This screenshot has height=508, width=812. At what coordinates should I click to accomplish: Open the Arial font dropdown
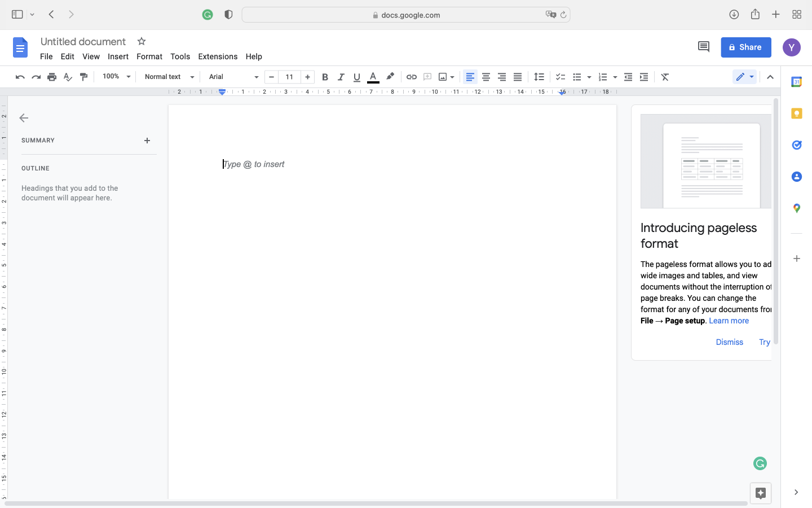click(x=233, y=77)
